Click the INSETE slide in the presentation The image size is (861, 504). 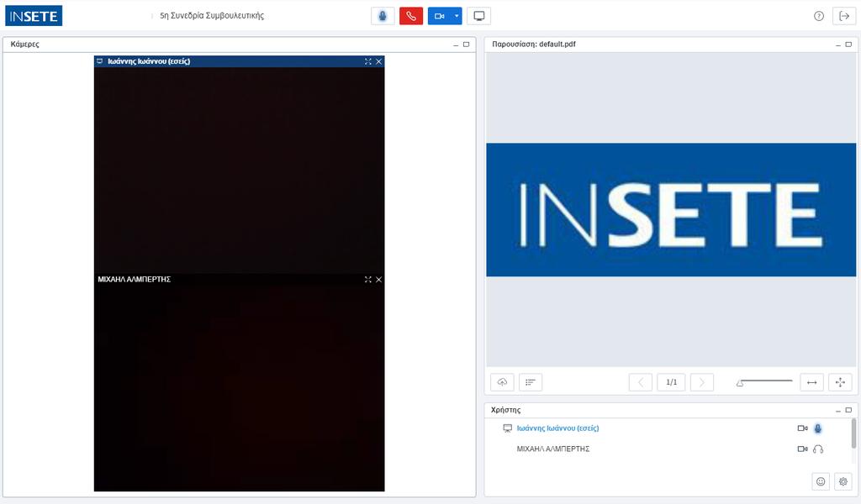coord(671,209)
